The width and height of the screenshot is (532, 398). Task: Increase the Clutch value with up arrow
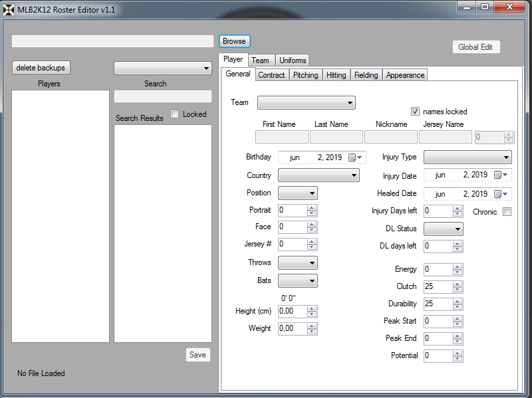click(458, 284)
